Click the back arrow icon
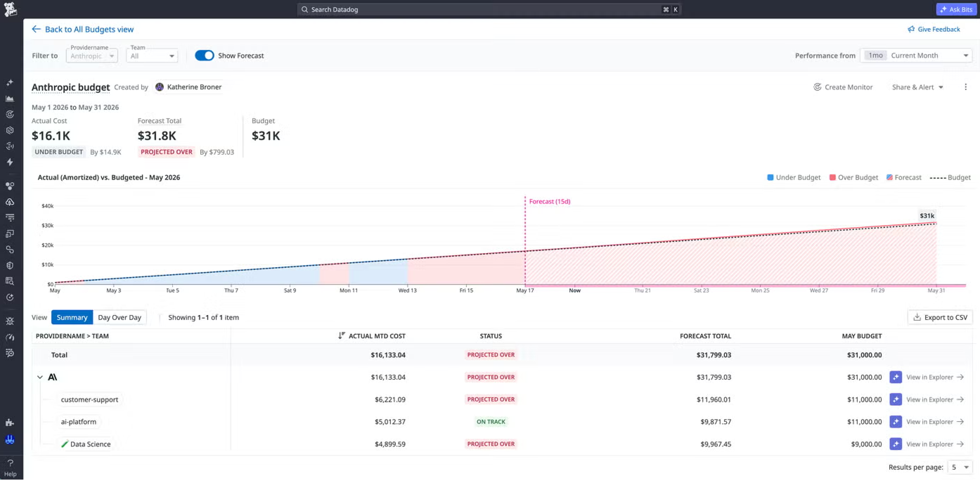980x481 pixels. [x=36, y=29]
